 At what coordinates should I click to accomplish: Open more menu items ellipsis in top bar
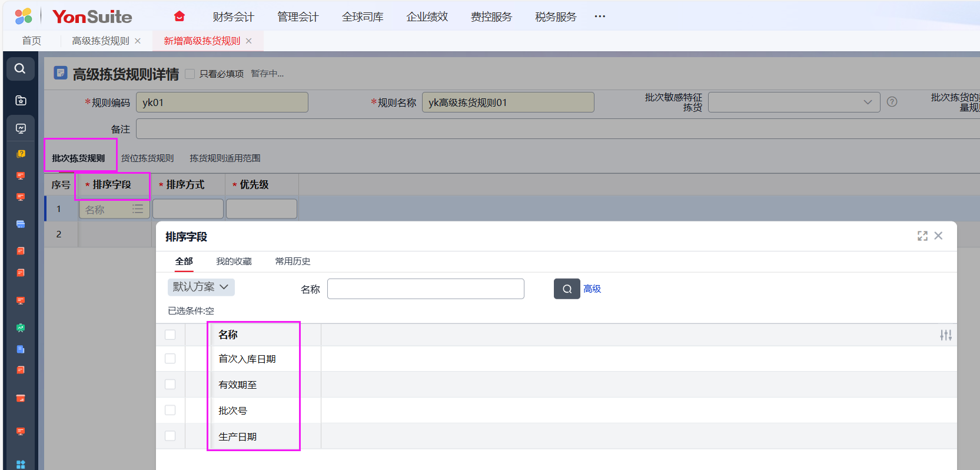pyautogui.click(x=600, y=16)
